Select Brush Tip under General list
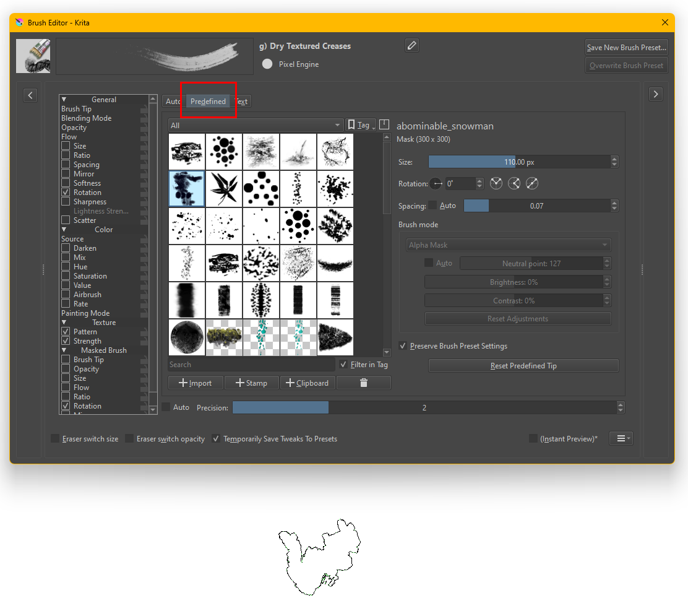The width and height of the screenshot is (688, 616). [x=76, y=108]
